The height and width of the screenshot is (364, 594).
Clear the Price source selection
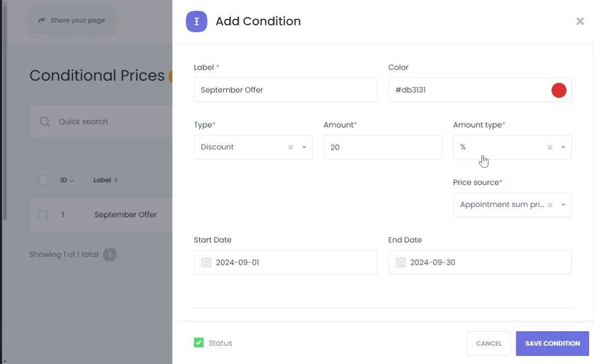550,205
